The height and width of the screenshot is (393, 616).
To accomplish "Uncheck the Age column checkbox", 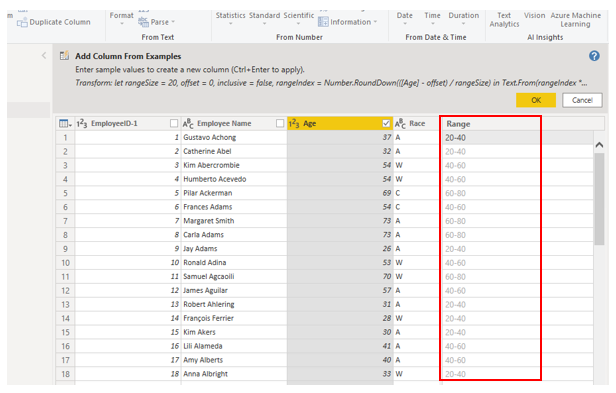I will coord(386,123).
